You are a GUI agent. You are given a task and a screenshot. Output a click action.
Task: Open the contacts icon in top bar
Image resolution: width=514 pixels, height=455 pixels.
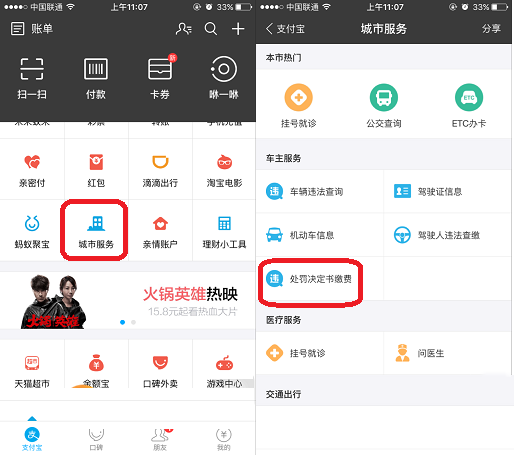point(184,29)
